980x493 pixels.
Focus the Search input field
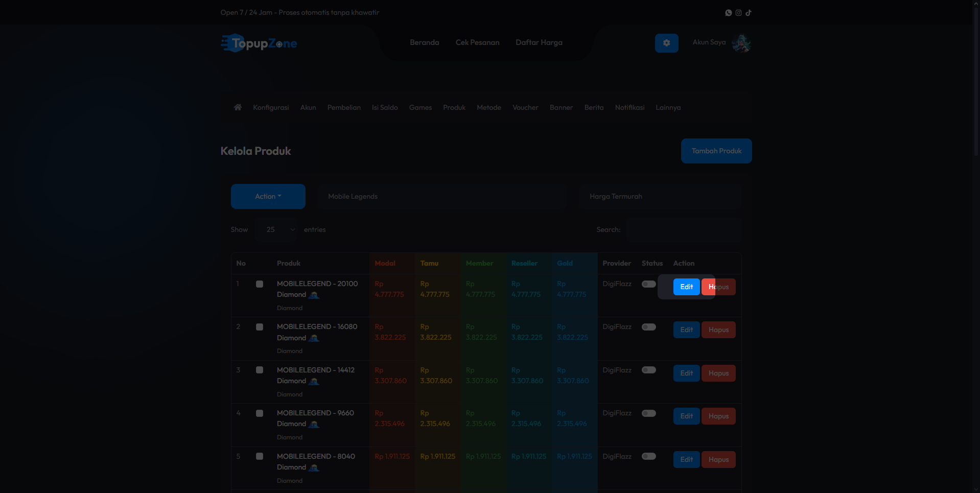click(684, 229)
